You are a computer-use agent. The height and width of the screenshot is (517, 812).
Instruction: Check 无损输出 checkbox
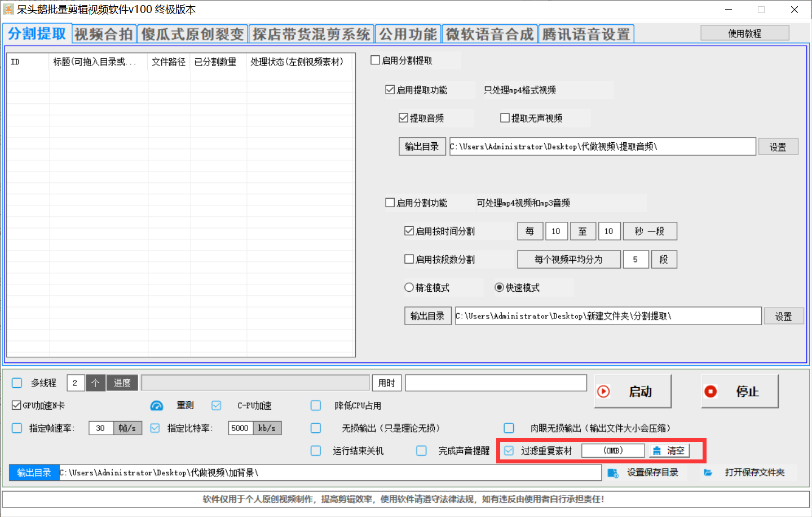tap(316, 428)
